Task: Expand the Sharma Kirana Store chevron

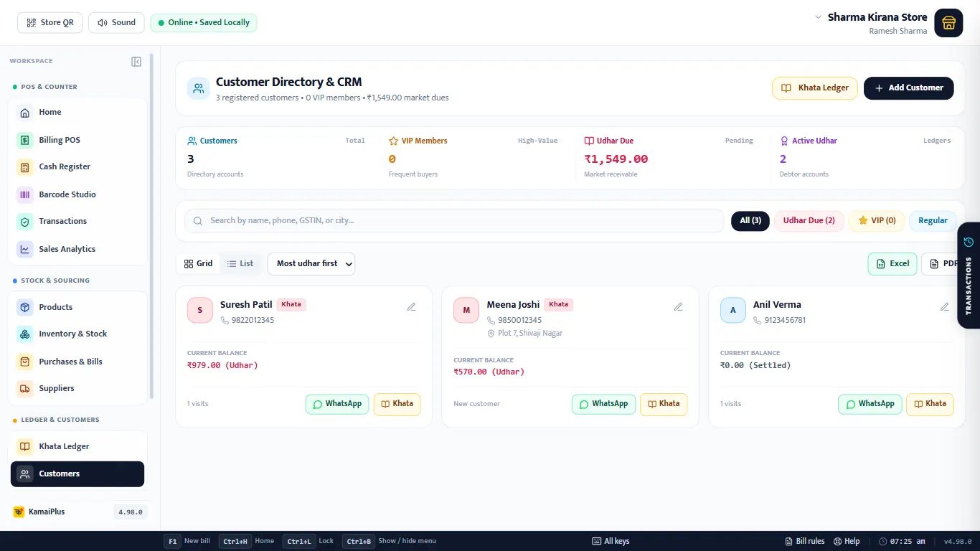Action: (818, 17)
